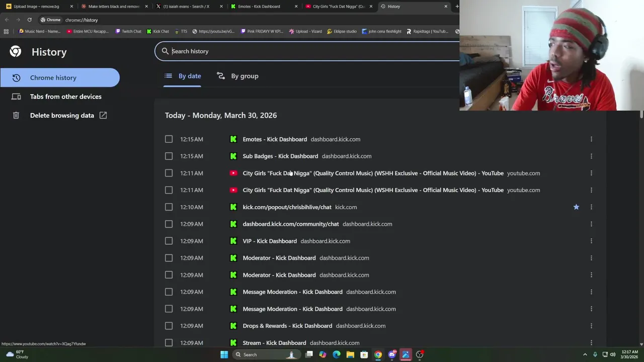Open Google Chrome from the taskbar
The image size is (644, 362).
(x=378, y=354)
